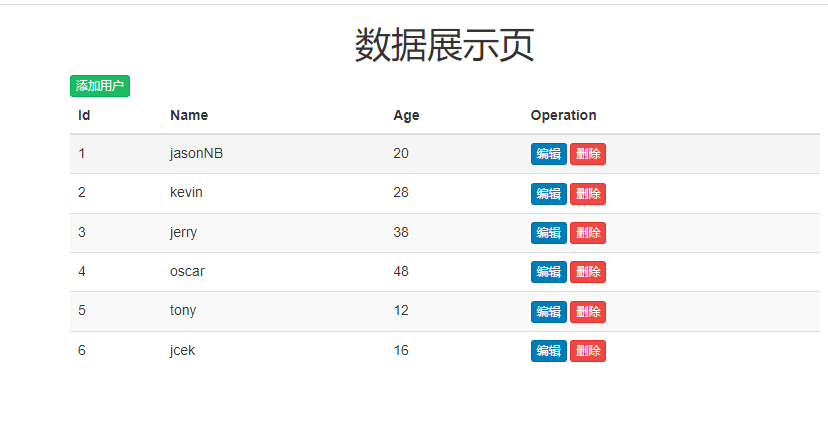Click the Age column header
Viewport: 828px width, 421px height.
point(406,115)
